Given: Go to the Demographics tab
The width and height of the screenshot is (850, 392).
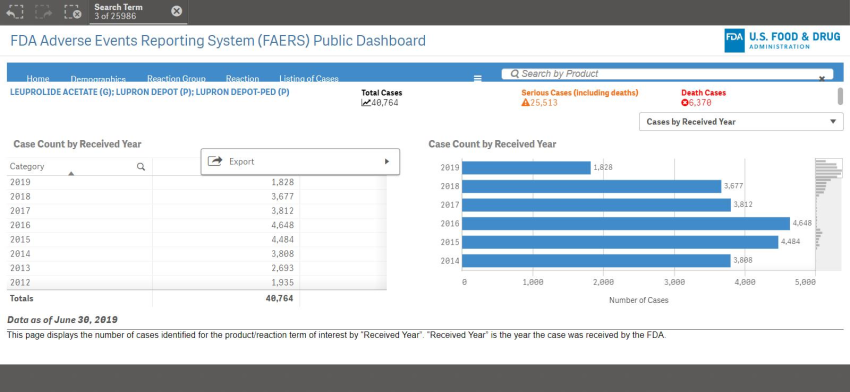Looking at the screenshot, I should [98, 79].
